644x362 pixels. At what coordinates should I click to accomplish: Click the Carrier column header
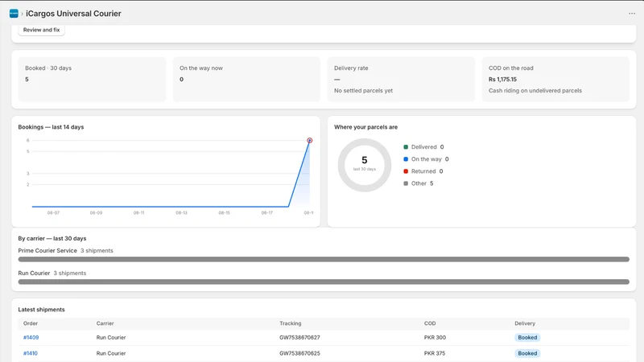point(105,323)
